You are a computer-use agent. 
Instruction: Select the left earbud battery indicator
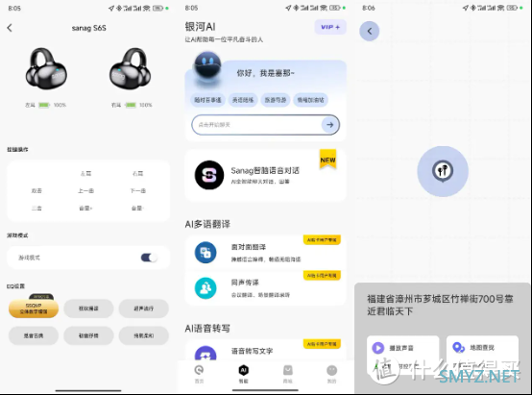tap(45, 105)
